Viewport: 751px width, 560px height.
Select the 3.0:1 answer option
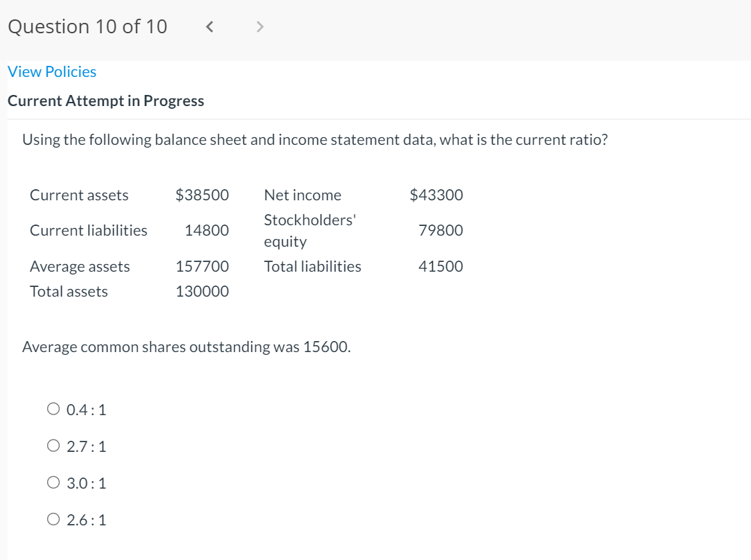53,482
